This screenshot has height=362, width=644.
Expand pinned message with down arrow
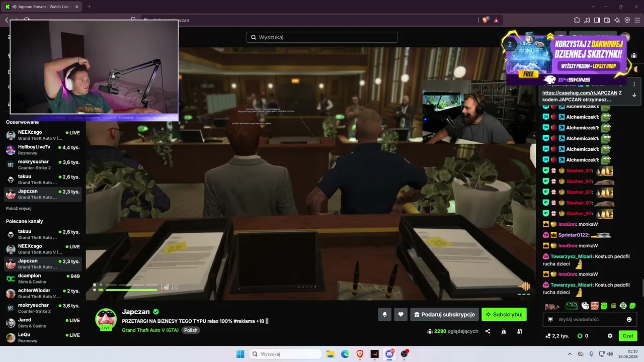click(634, 95)
